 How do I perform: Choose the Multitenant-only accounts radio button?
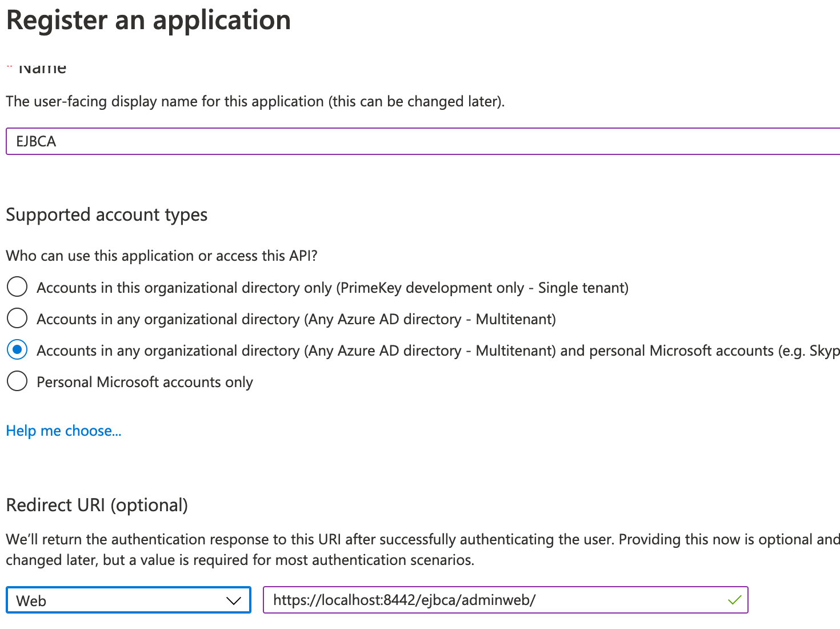[x=17, y=318]
